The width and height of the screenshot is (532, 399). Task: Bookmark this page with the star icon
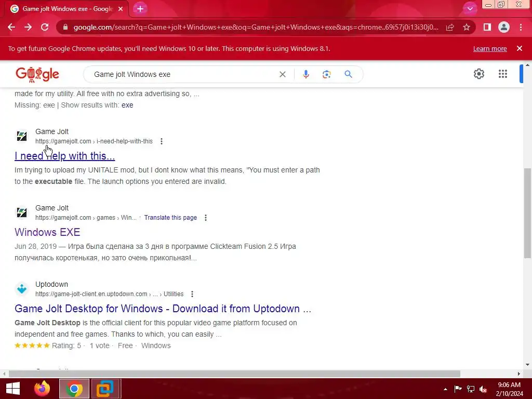(467, 27)
